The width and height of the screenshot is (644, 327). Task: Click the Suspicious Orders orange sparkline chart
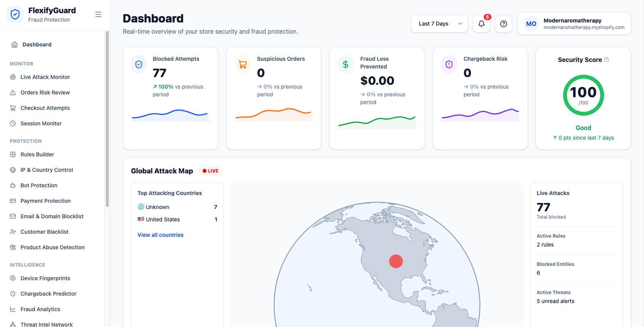[x=274, y=115]
